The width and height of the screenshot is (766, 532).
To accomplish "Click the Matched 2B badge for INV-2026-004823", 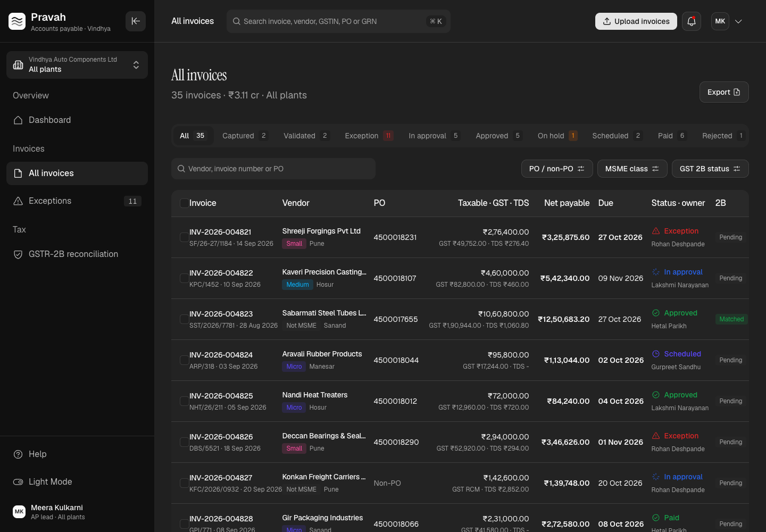I will pyautogui.click(x=731, y=319).
